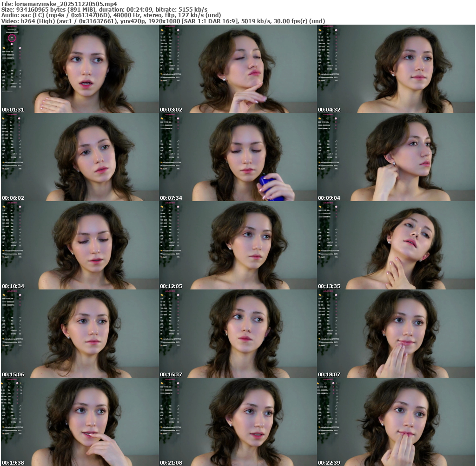Open the frame thumbnail at 00:16:37

coord(238,334)
